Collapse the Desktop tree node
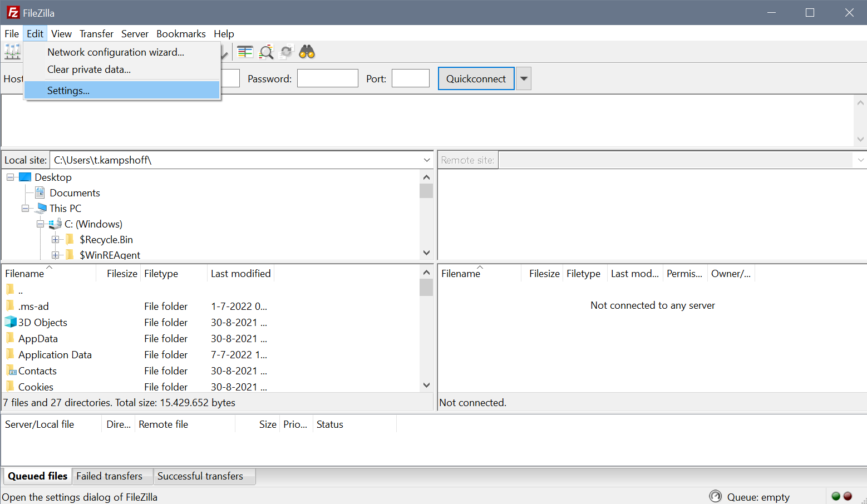Image resolution: width=867 pixels, height=504 pixels. (10, 177)
